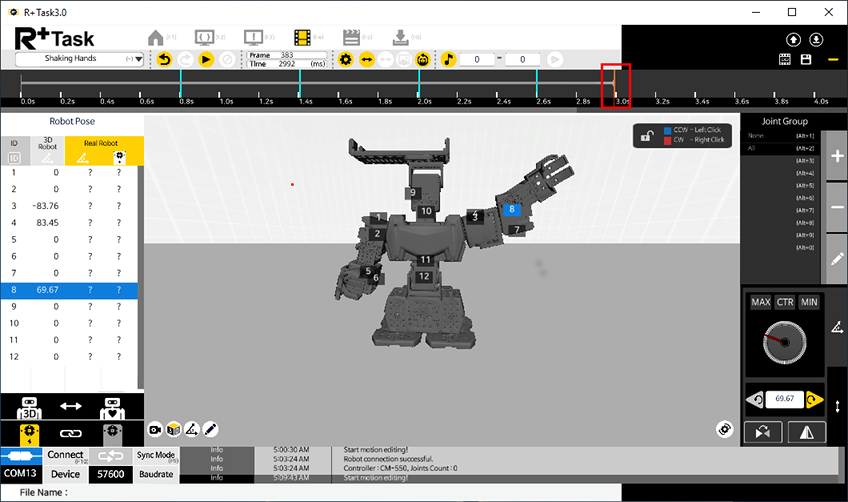The height and width of the screenshot is (502, 848).
Task: Set joint to MAX value
Action: tap(760, 302)
